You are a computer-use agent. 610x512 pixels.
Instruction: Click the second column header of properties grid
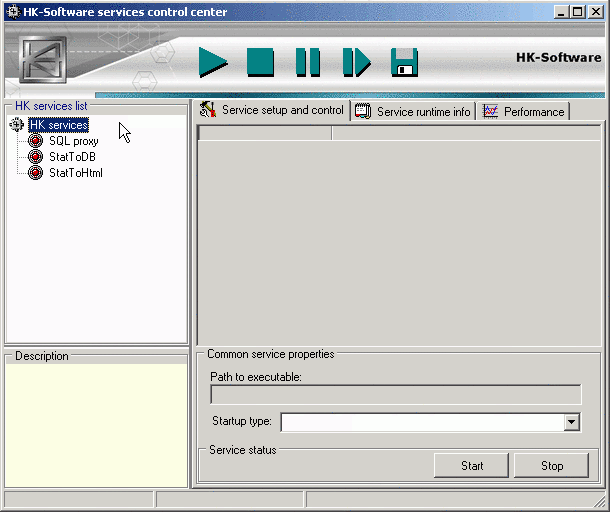tap(466, 133)
